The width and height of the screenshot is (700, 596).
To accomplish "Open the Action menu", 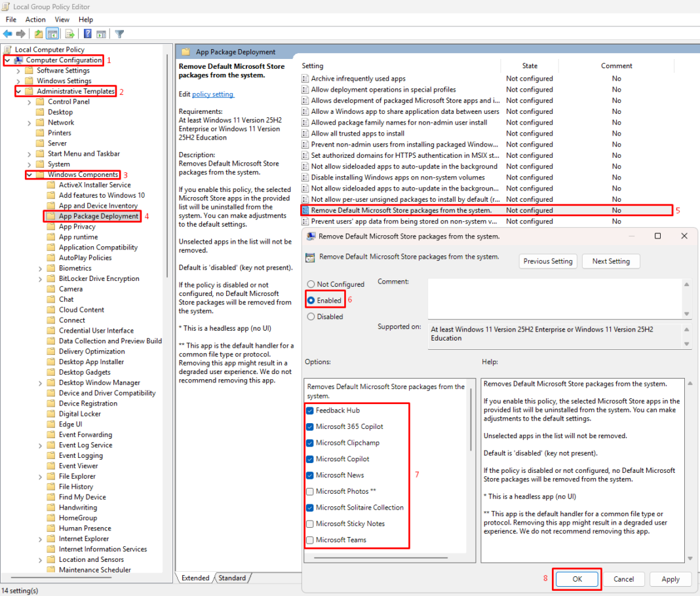I will click(x=35, y=19).
